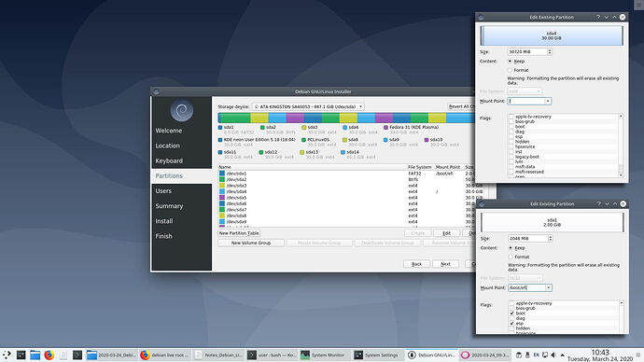Viewport: 644px width, 362px height.
Task: Click help button in sda1 Edit Partition titlebar
Action: click(x=599, y=203)
